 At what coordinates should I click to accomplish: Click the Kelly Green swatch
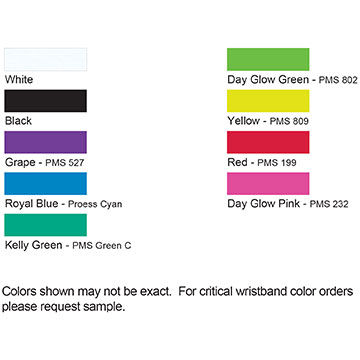click(46, 225)
